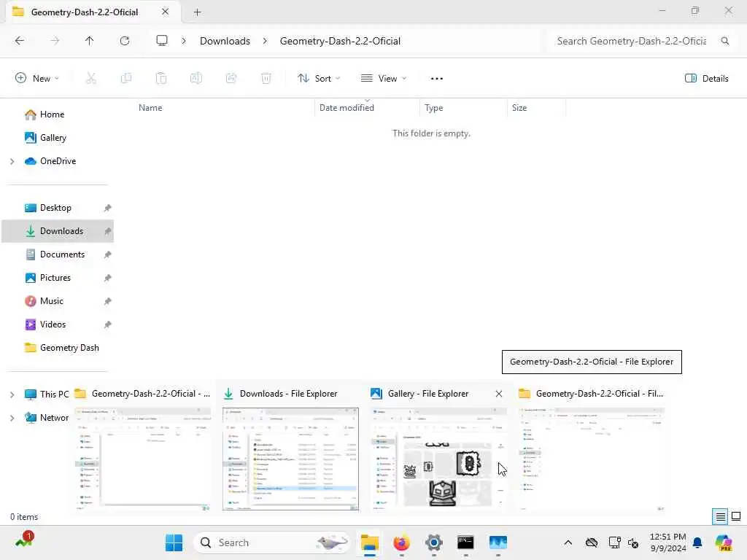Open the notifications bell icon
The image size is (747, 560).
pos(697,542)
